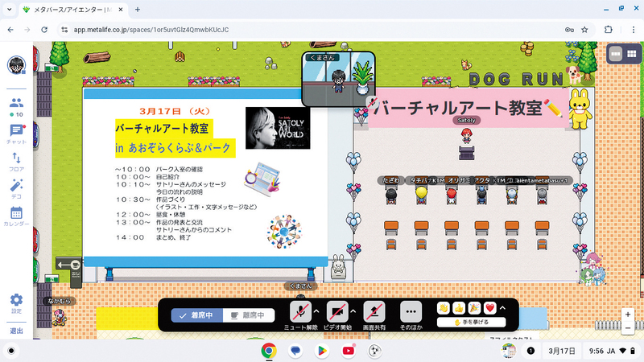Expand more reactions chevron
Viewport: 644px width, 362px height.
[503, 308]
